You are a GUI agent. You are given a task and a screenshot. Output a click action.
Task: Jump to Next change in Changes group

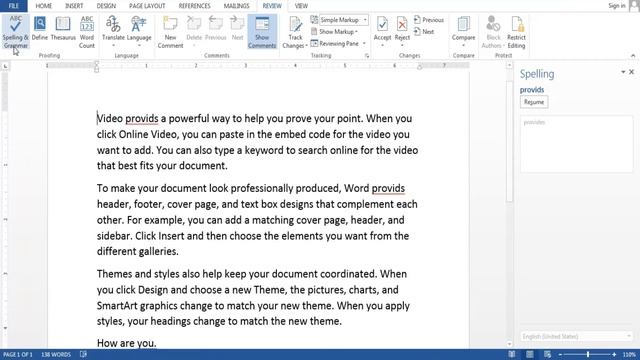point(424,31)
